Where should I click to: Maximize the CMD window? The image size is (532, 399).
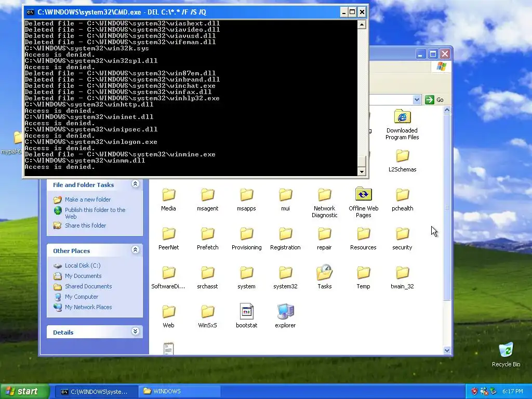(353, 12)
